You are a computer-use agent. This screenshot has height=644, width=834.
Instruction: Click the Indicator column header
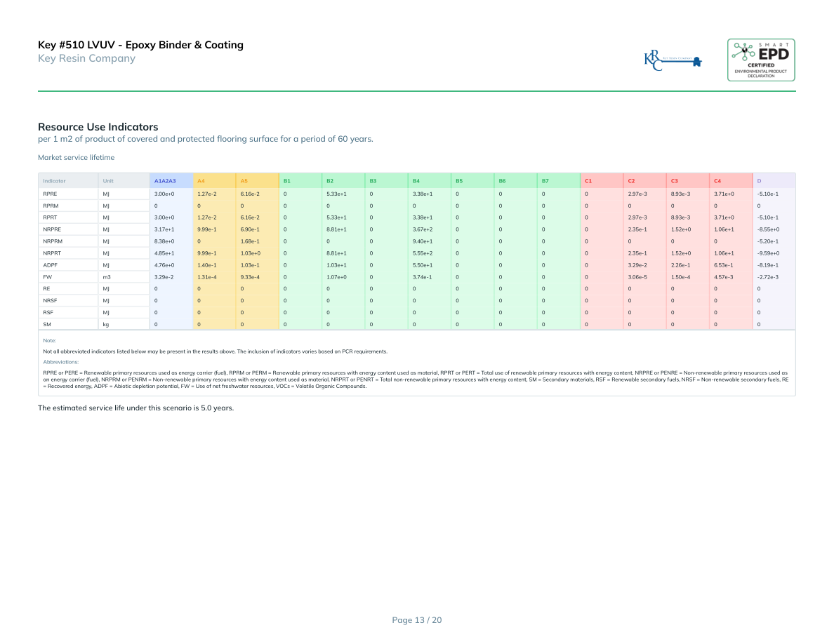tap(54, 181)
